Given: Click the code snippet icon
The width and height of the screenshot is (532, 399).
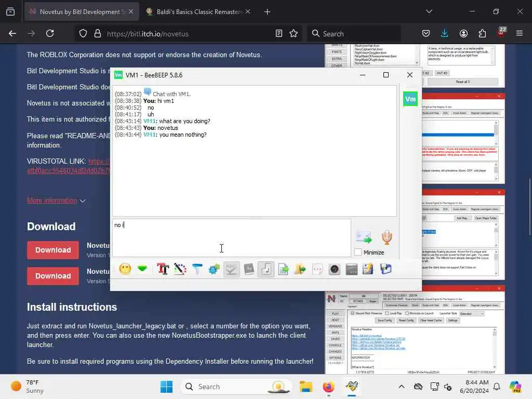Looking at the screenshot, I should [x=317, y=270].
